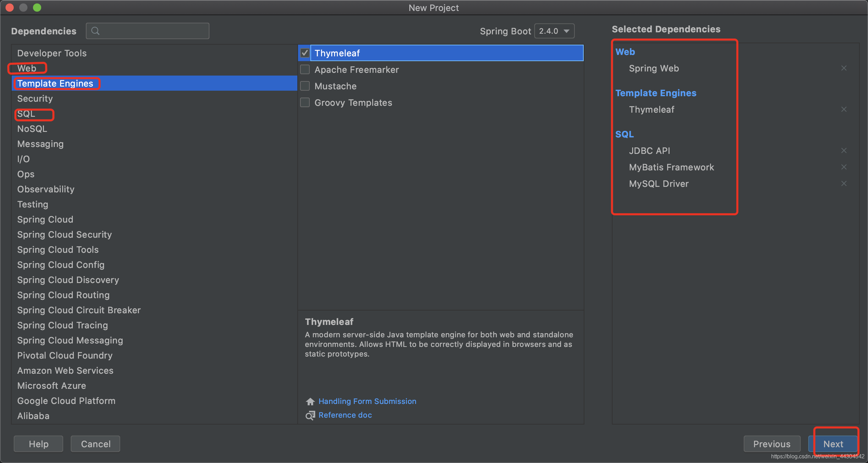Click the Web heading in Selected Dependencies

[625, 52]
